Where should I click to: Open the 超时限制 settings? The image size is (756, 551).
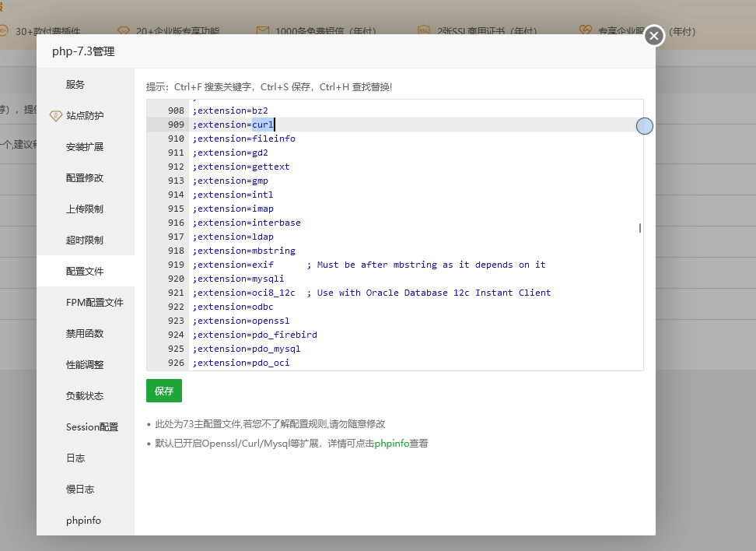[x=83, y=240]
